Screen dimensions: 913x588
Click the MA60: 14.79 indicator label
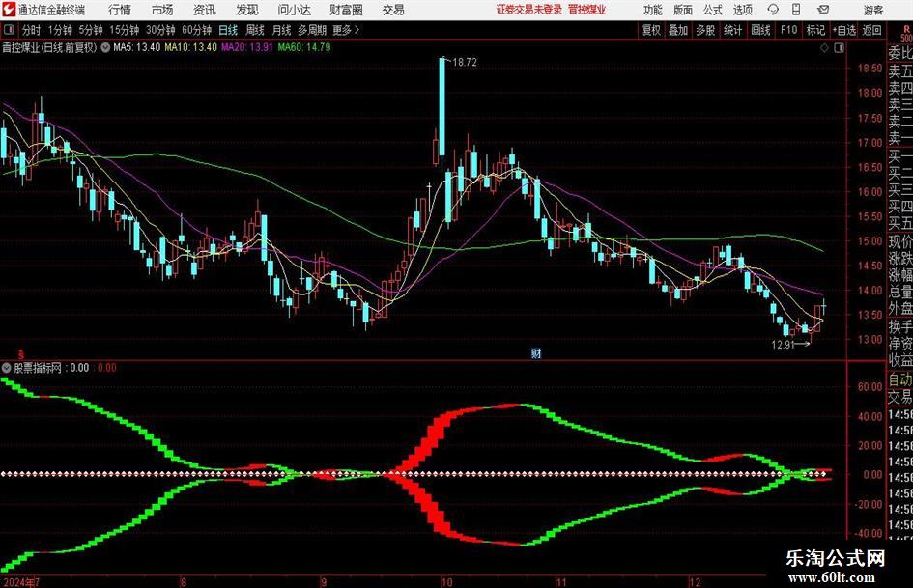[304, 47]
